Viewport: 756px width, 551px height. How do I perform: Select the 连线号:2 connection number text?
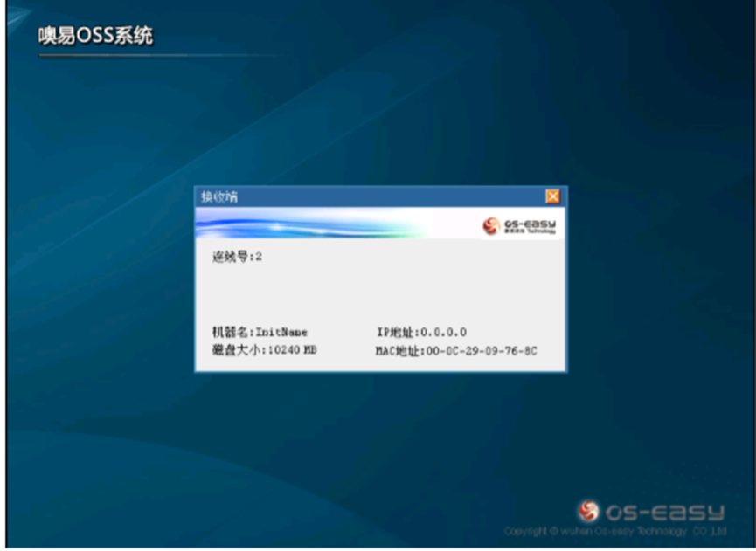coord(238,258)
